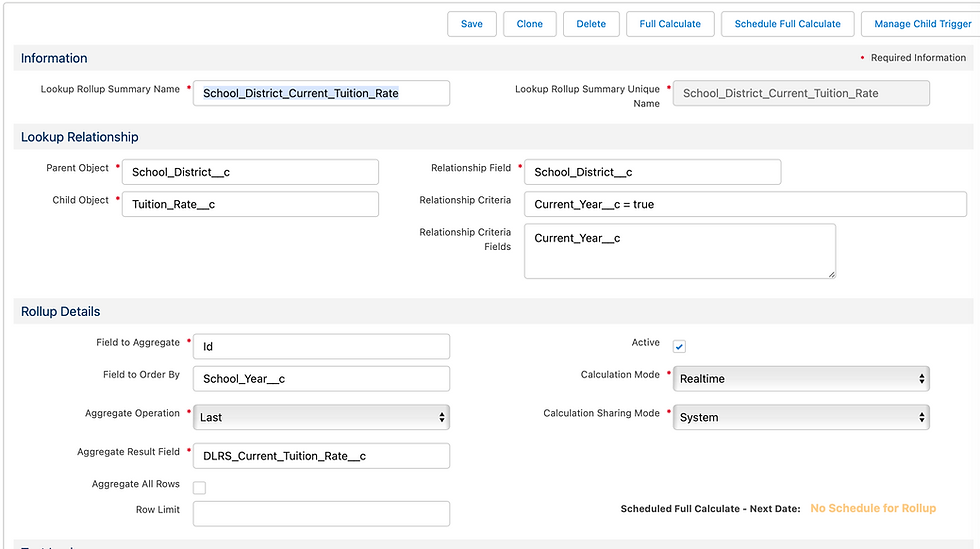Run Full Calculate
The image size is (980, 549).
pos(670,24)
